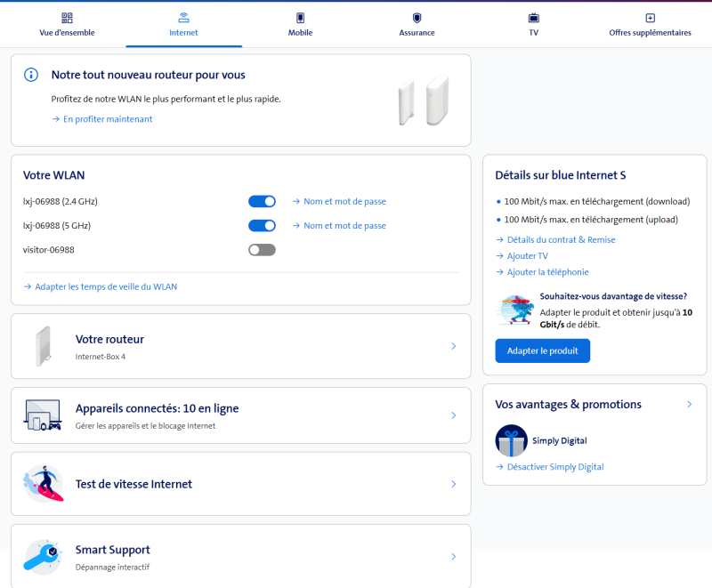Screen dimensions: 712x588
Task: Click the Smart Support wrench icon
Action: point(42,556)
